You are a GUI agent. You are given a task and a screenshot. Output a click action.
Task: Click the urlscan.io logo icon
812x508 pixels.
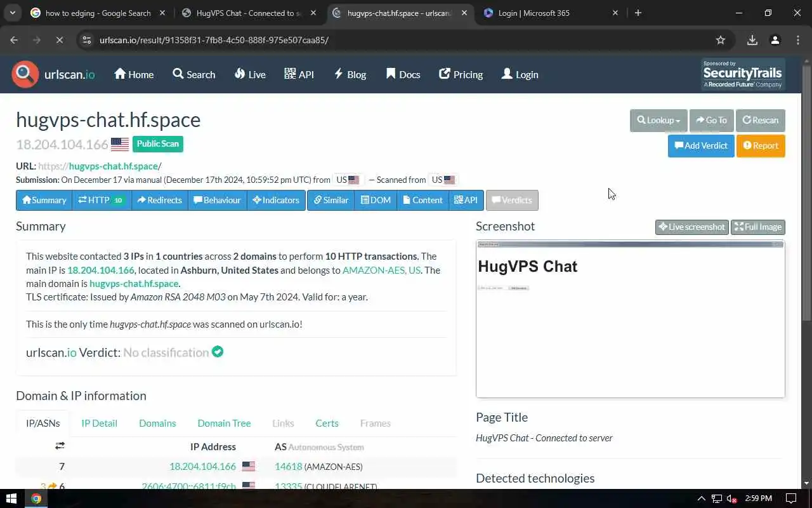pos(25,74)
